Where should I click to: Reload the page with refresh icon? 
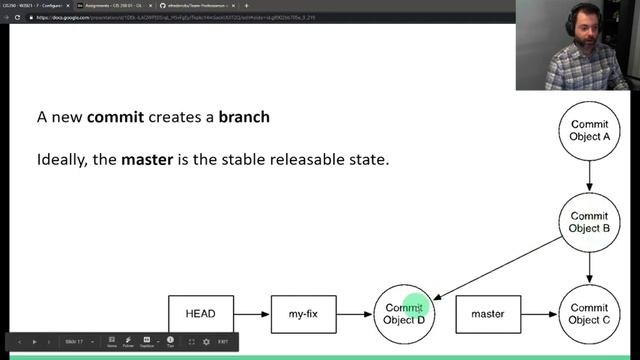17,18
